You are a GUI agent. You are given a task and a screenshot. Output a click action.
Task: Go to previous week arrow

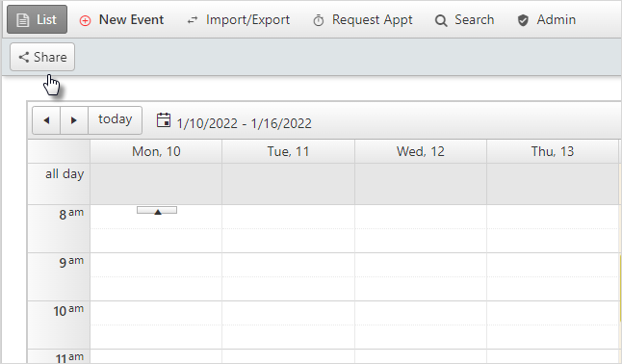click(46, 120)
